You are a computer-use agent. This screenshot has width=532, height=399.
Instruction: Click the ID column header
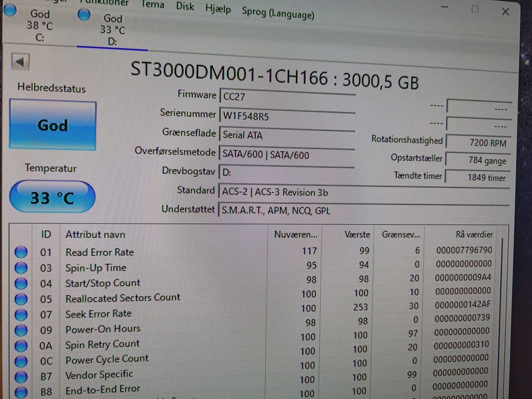[x=46, y=234]
